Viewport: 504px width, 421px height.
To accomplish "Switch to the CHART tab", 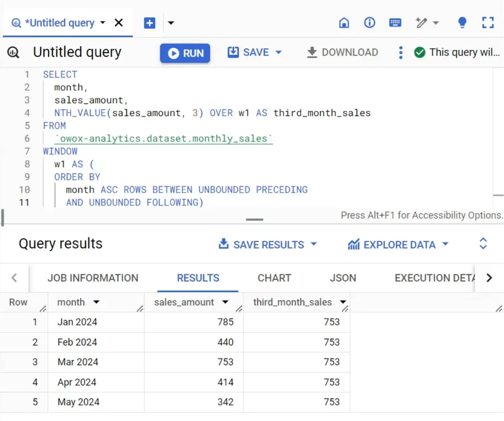I will (274, 278).
